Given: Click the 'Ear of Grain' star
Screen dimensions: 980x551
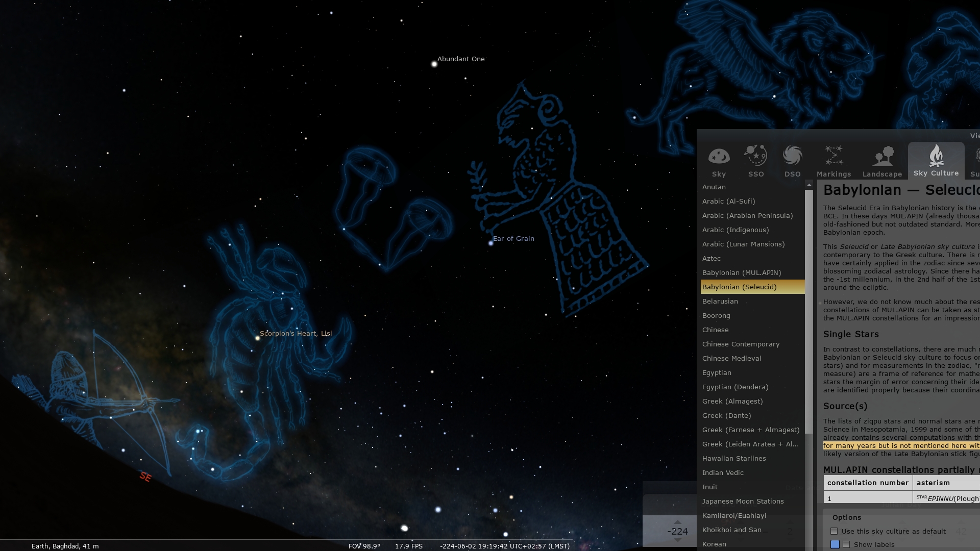Looking at the screenshot, I should click(491, 243).
